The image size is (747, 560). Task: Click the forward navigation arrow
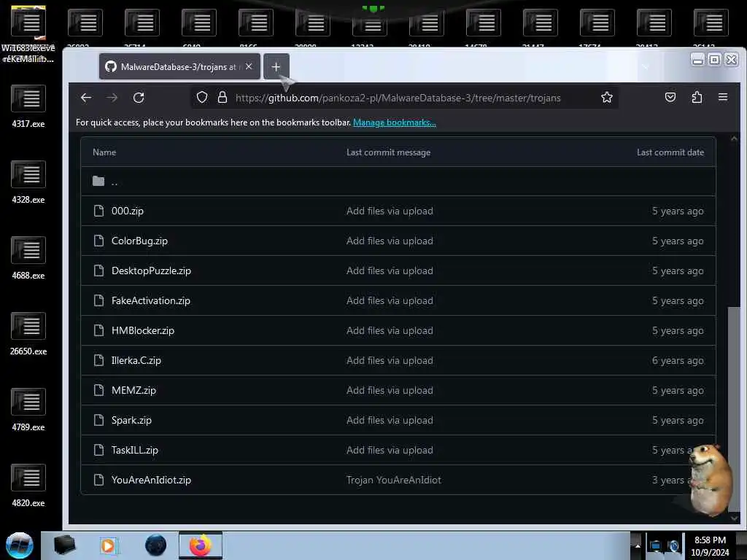(112, 98)
